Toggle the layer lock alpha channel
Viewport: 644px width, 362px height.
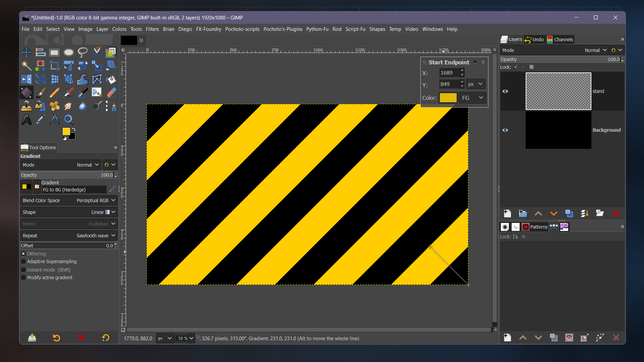[531, 67]
